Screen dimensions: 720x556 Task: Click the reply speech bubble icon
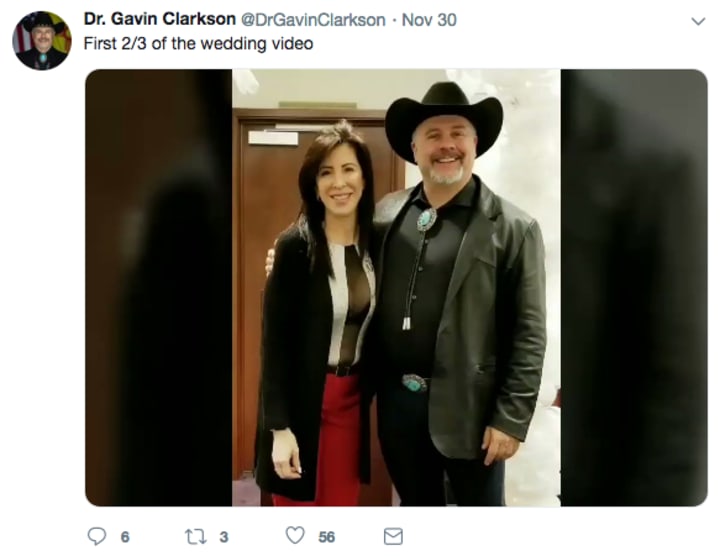pyautogui.click(x=96, y=536)
